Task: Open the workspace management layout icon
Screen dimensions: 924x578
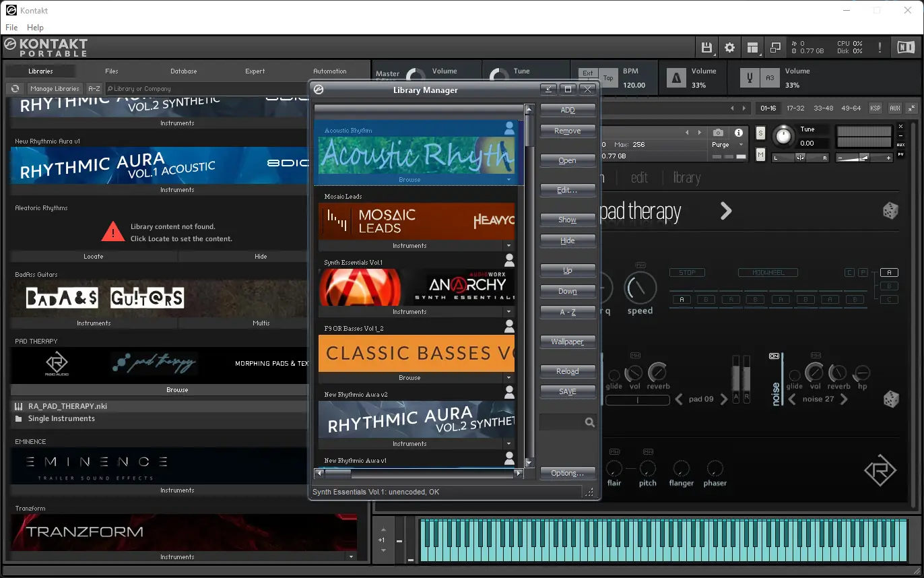Action: point(752,47)
